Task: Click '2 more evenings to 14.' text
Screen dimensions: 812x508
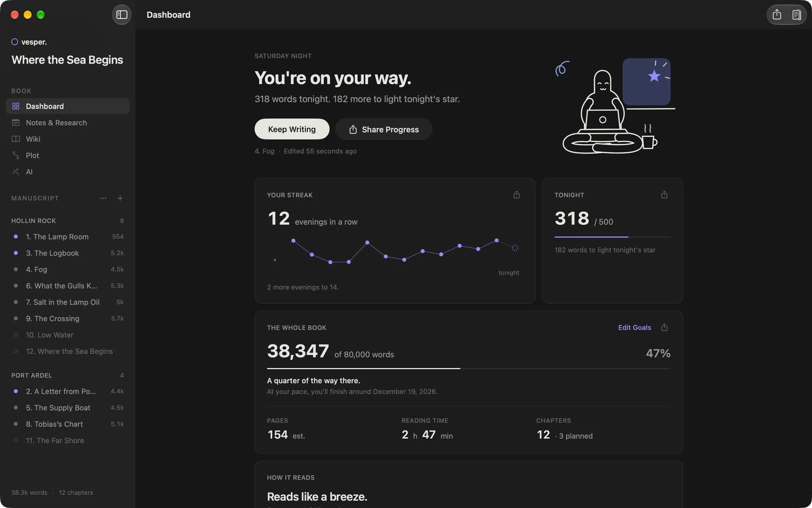Action: [x=303, y=287]
